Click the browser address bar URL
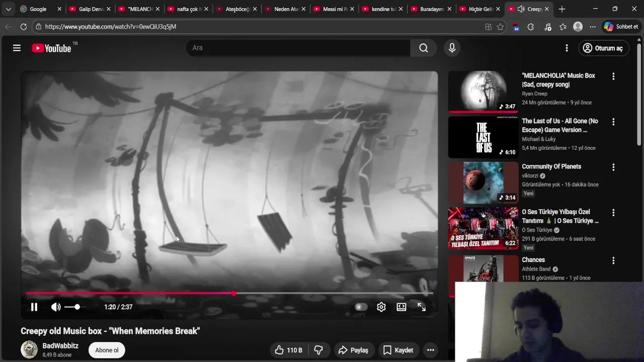Viewport: 644px width, 362px height. pyautogui.click(x=111, y=27)
